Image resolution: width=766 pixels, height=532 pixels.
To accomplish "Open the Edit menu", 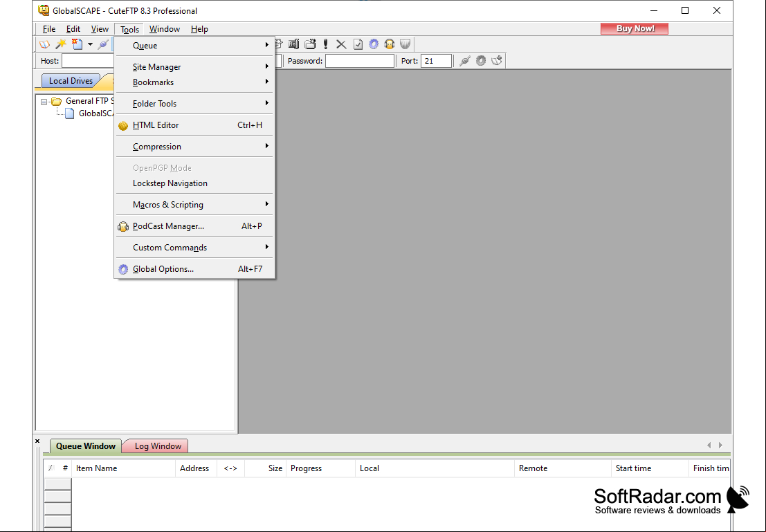I will tap(73, 29).
